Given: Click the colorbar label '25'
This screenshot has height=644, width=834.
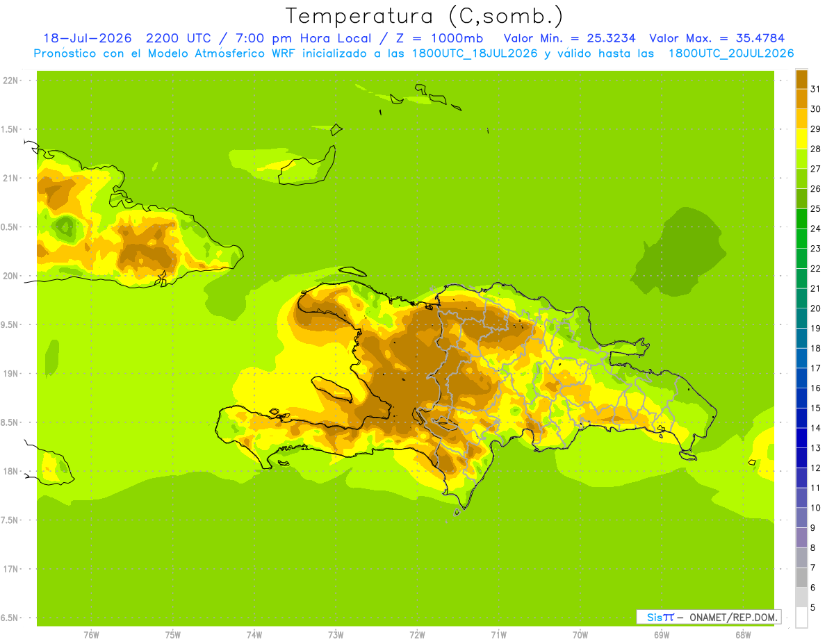Looking at the screenshot, I should coord(815,208).
